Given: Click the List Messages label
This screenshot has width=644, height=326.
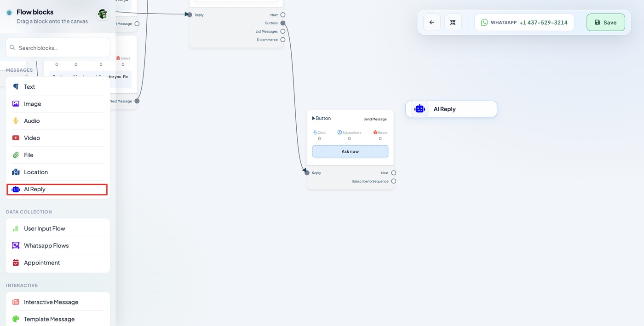Looking at the screenshot, I should [267, 31].
